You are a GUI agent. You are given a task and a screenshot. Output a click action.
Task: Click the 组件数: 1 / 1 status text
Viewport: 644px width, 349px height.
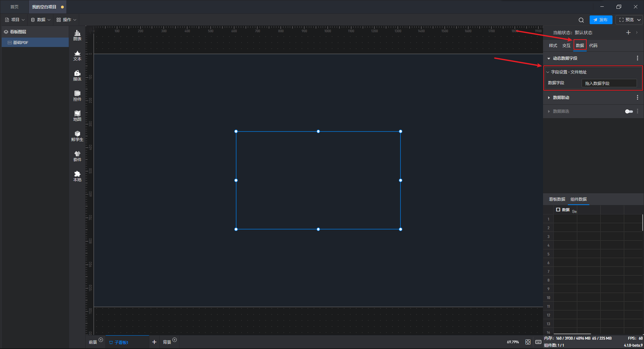pos(554,345)
